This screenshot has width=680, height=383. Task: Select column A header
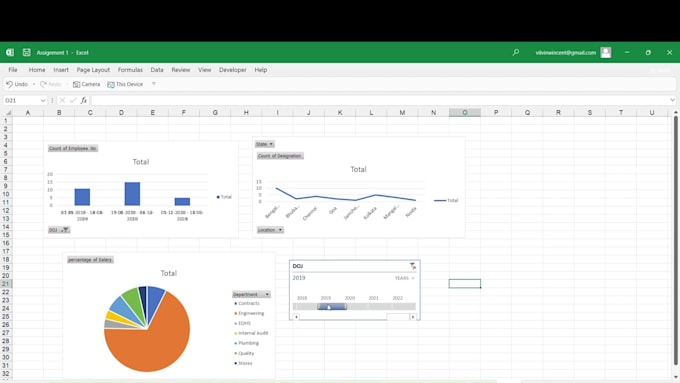pyautogui.click(x=28, y=113)
